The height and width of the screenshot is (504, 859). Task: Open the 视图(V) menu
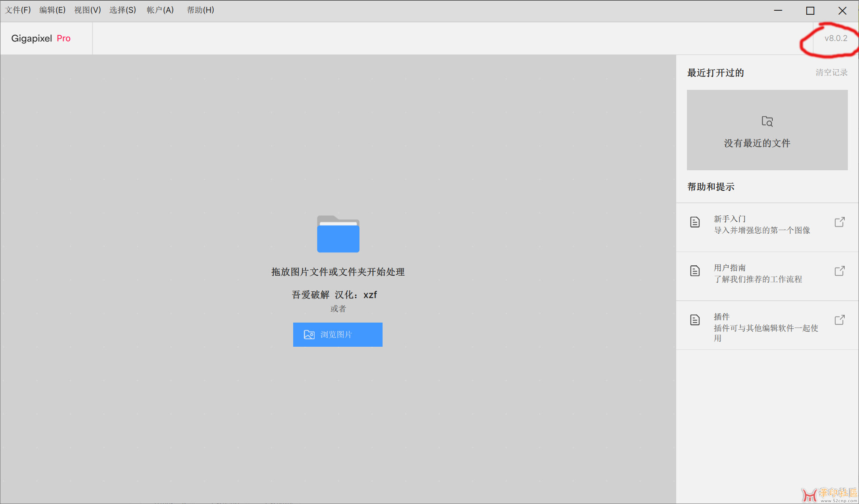(87, 10)
